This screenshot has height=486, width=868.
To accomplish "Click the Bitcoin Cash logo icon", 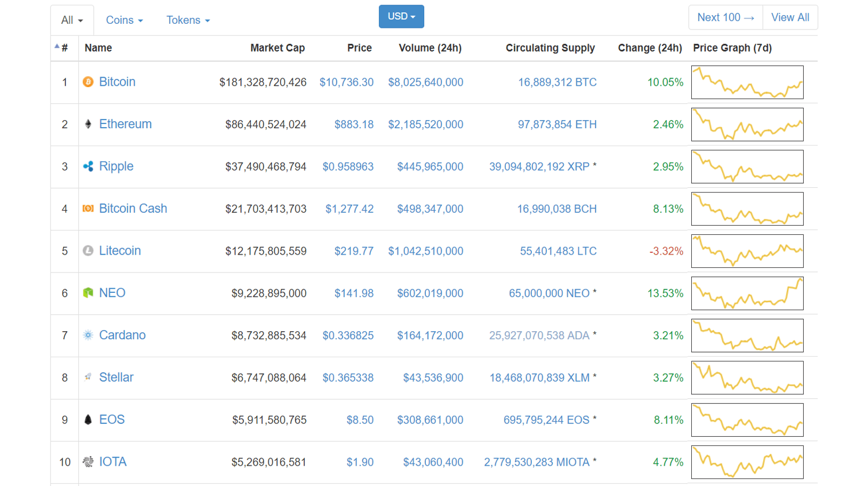I will click(88, 209).
